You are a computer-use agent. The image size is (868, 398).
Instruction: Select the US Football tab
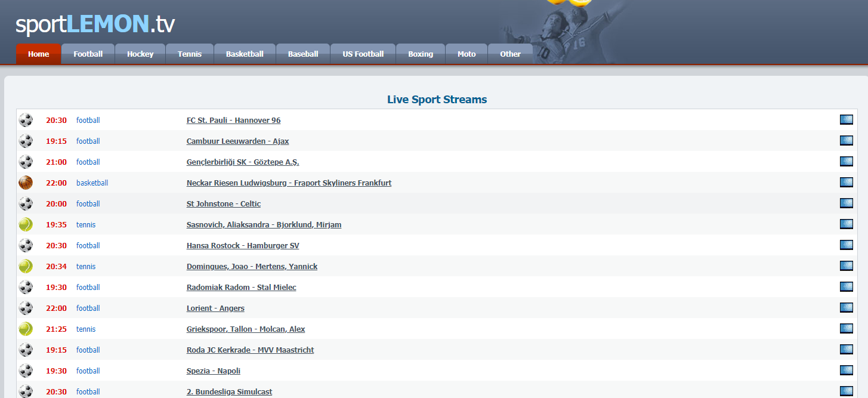click(363, 54)
